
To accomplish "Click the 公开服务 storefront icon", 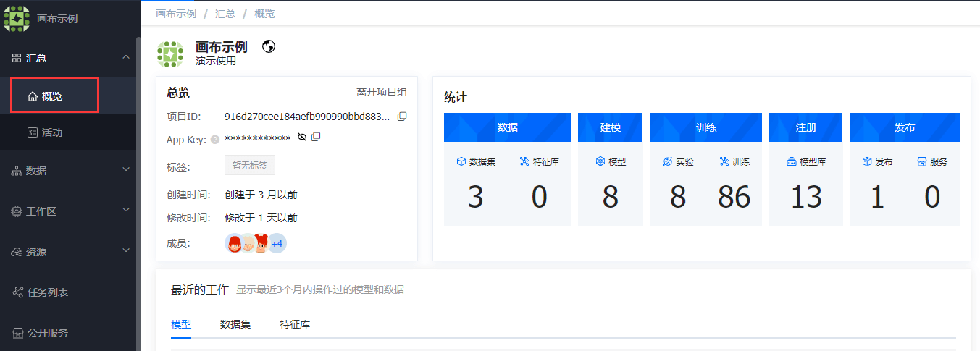I will coord(17,333).
